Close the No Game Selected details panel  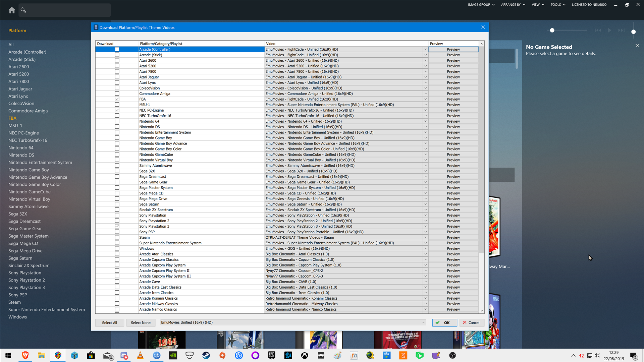[x=637, y=46]
